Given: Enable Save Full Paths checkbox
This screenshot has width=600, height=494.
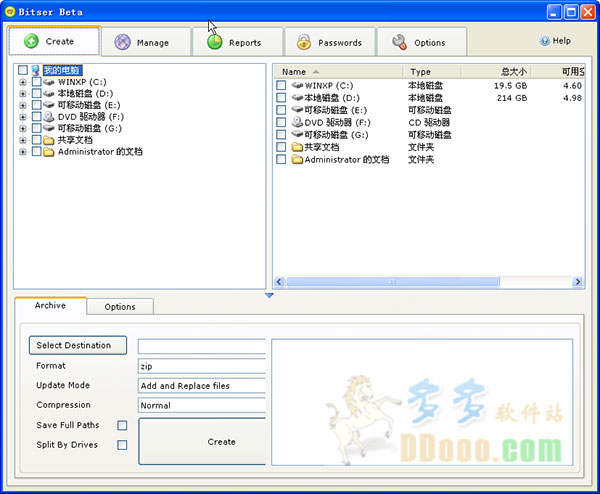Looking at the screenshot, I should click(x=122, y=425).
